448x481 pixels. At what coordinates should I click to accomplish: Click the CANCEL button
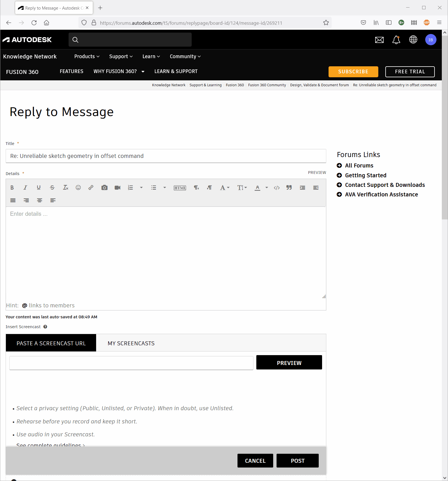255,461
